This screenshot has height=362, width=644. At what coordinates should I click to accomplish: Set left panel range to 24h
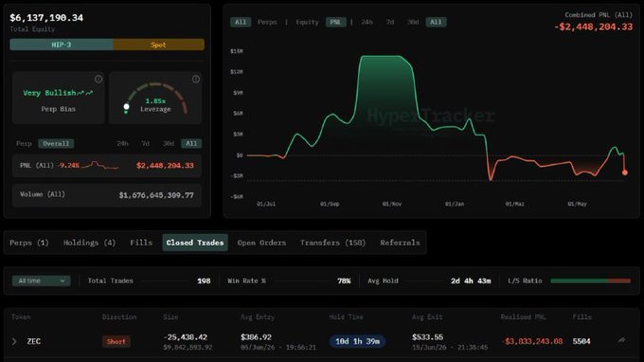click(122, 143)
